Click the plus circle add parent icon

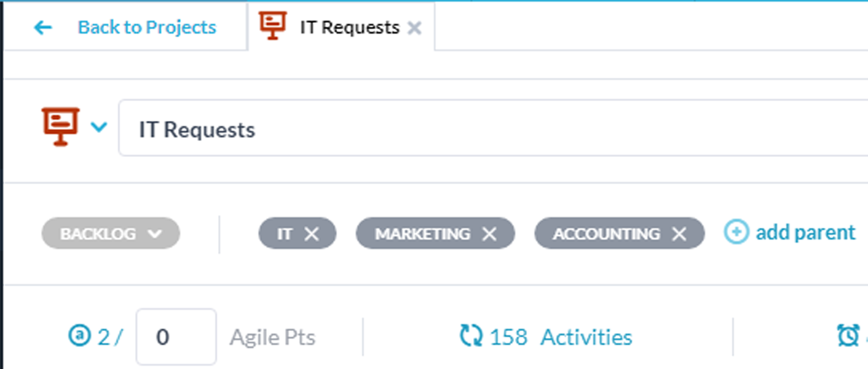point(736,232)
